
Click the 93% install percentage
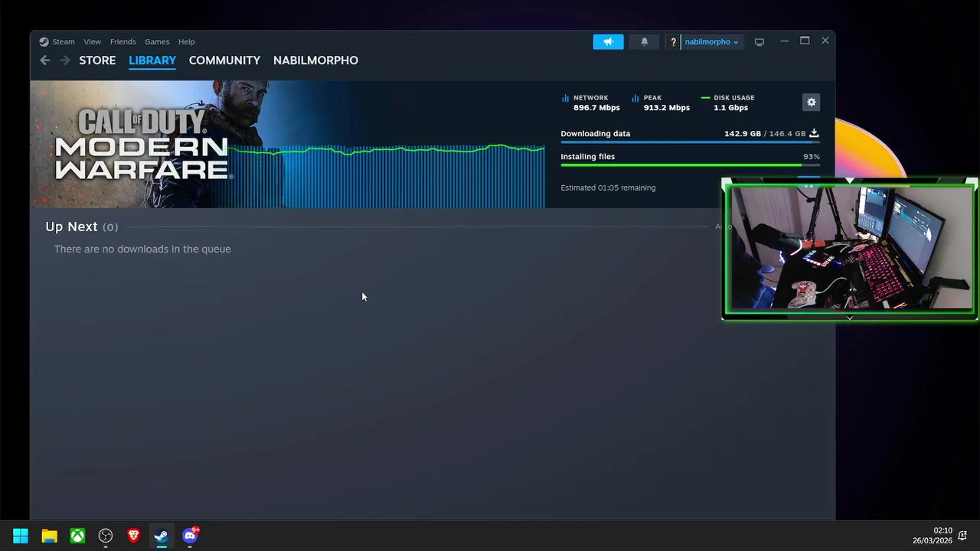[x=811, y=157]
